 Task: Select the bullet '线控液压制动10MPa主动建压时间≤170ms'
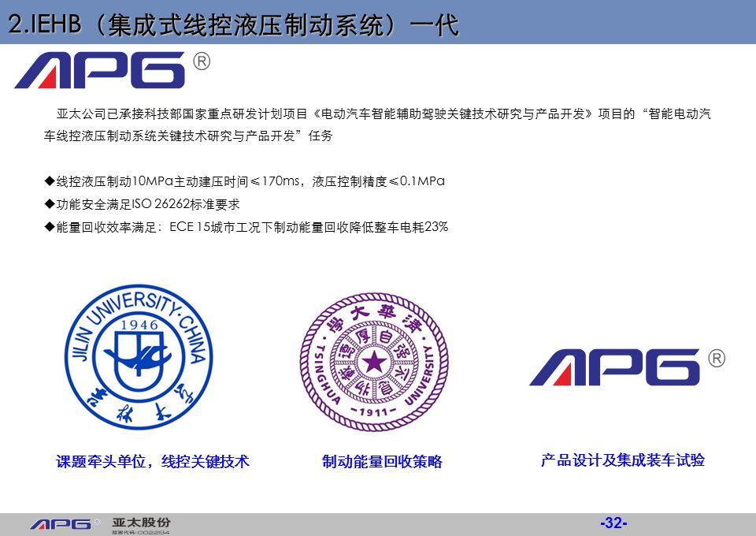(244, 181)
